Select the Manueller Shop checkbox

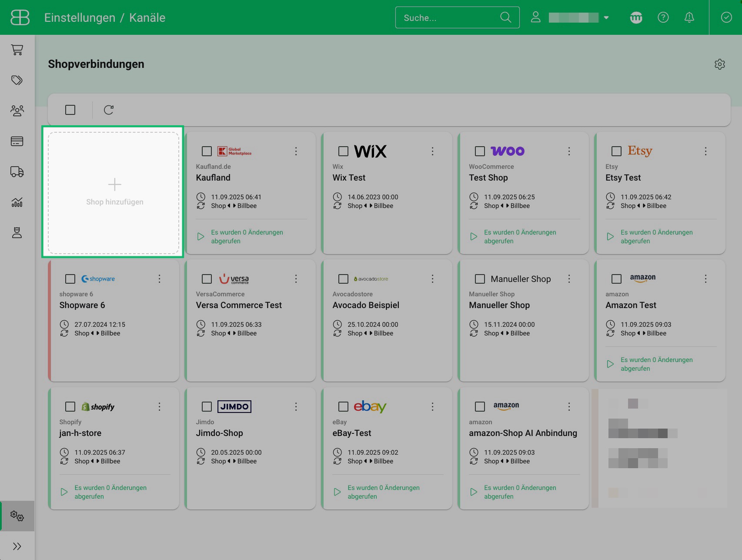click(x=480, y=279)
